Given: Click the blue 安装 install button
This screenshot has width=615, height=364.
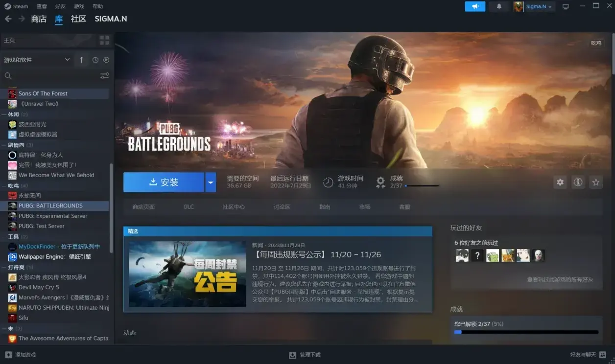Looking at the screenshot, I should point(164,182).
